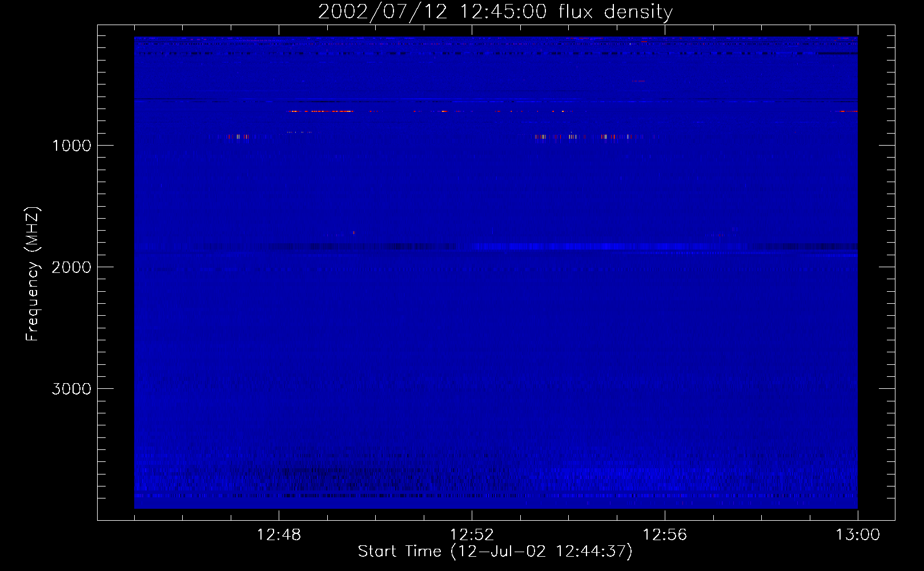Click the '12:52' time tick label
The image size is (924, 571).
(472, 535)
